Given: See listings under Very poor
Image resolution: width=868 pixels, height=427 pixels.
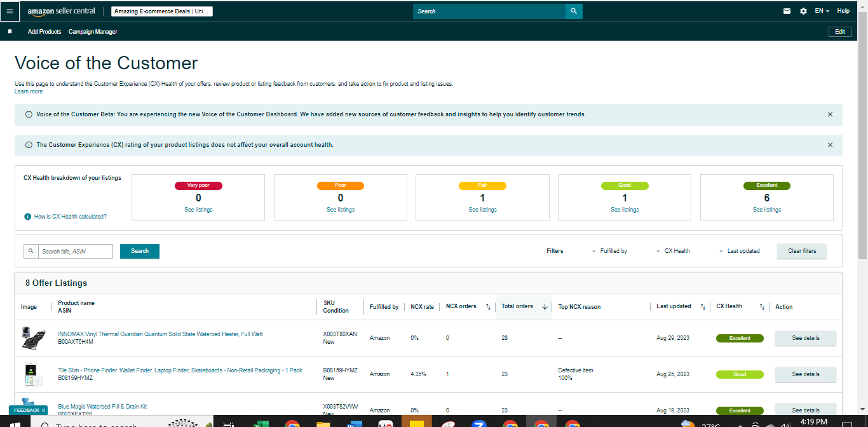Looking at the screenshot, I should 198,210.
